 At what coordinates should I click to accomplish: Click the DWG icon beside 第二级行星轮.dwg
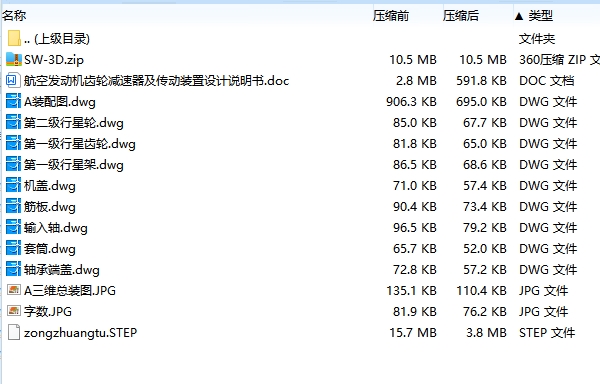point(13,122)
